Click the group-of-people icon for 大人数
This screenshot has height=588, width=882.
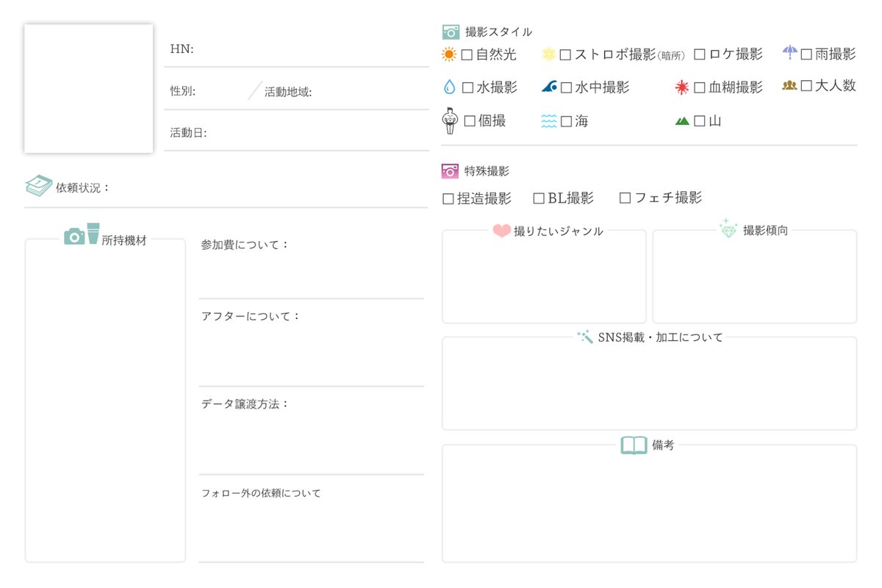click(789, 87)
